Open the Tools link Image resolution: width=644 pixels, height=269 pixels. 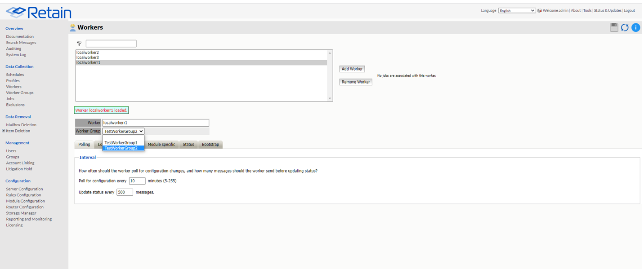pyautogui.click(x=587, y=10)
